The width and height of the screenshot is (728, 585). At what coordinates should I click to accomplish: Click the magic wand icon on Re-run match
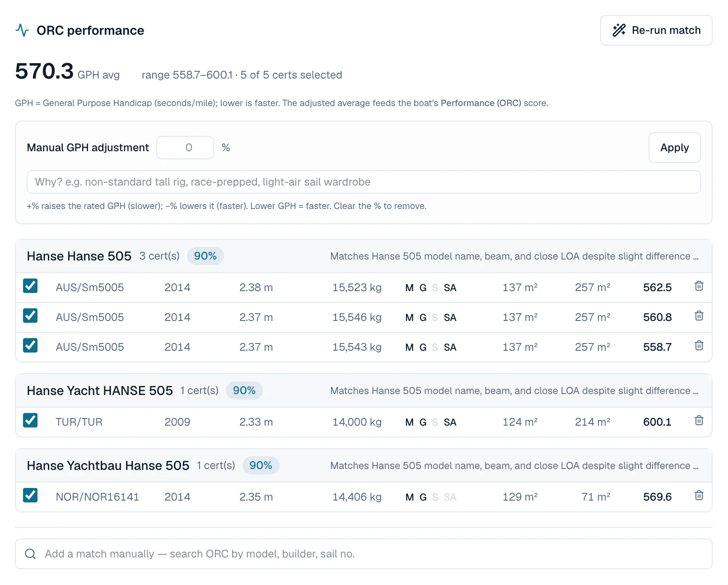[x=619, y=30]
